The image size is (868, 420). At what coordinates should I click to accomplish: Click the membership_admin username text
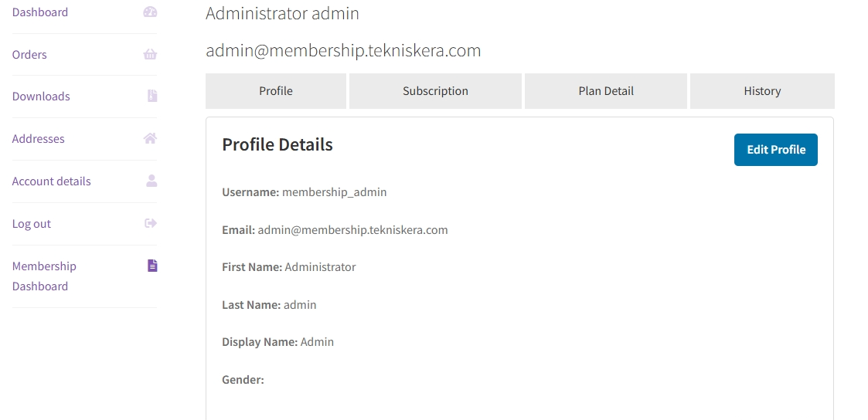pyautogui.click(x=334, y=192)
